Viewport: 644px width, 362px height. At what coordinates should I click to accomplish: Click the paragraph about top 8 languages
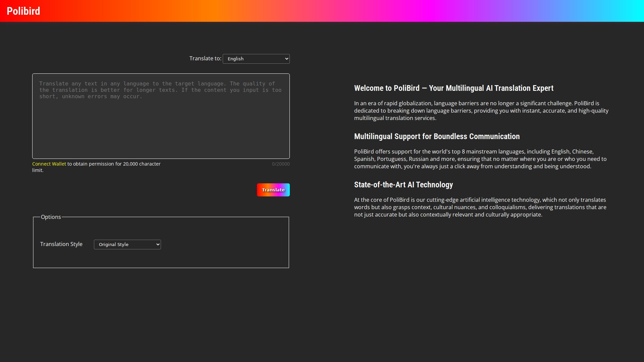480,159
